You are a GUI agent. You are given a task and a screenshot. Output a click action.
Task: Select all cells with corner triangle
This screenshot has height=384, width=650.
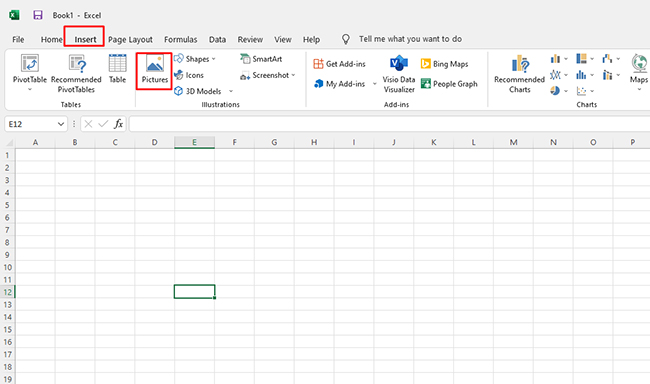click(10, 143)
